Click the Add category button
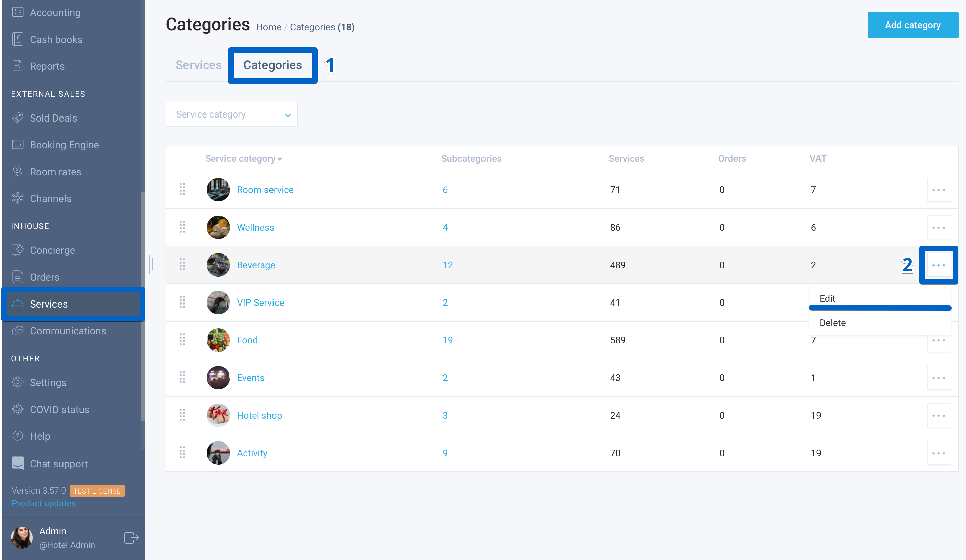 912,25
